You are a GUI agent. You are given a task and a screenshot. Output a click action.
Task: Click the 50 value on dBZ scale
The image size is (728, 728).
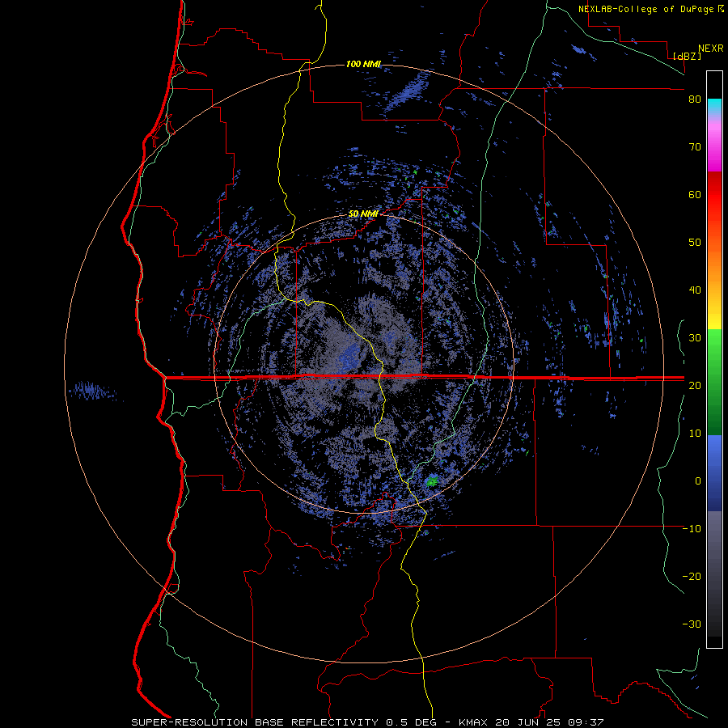[x=695, y=243]
